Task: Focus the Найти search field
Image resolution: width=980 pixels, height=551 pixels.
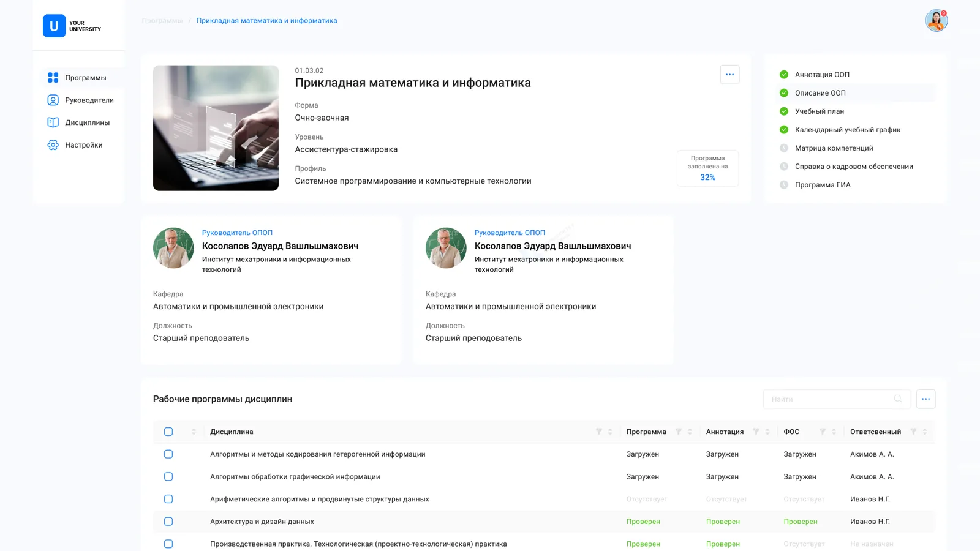Action: 837,399
